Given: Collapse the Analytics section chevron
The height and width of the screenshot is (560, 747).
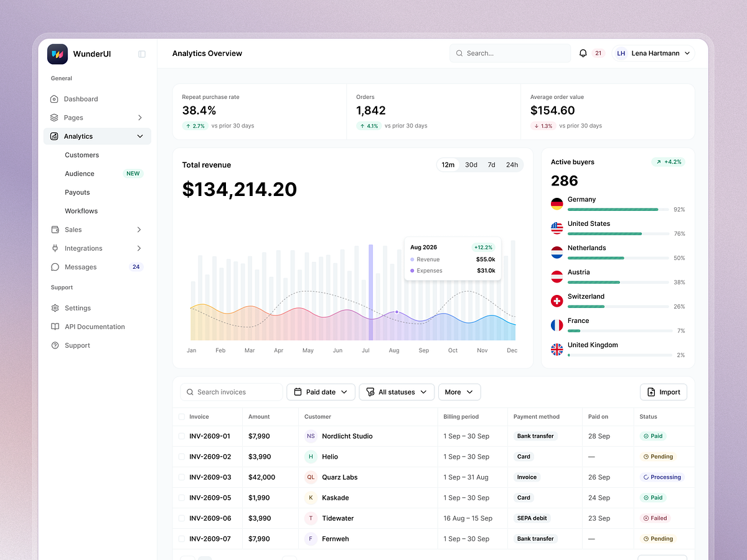Looking at the screenshot, I should 139,136.
